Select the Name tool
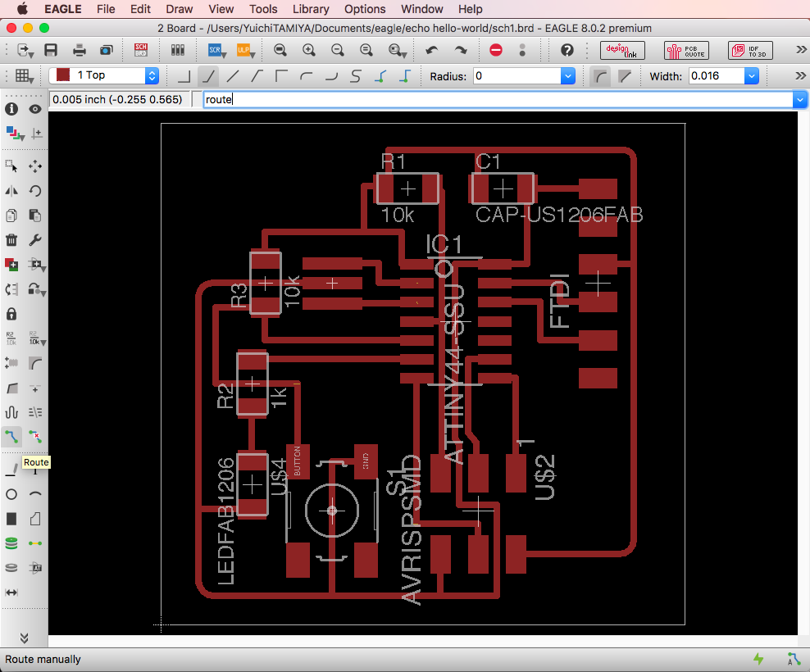This screenshot has width=810, height=672. click(x=11, y=338)
